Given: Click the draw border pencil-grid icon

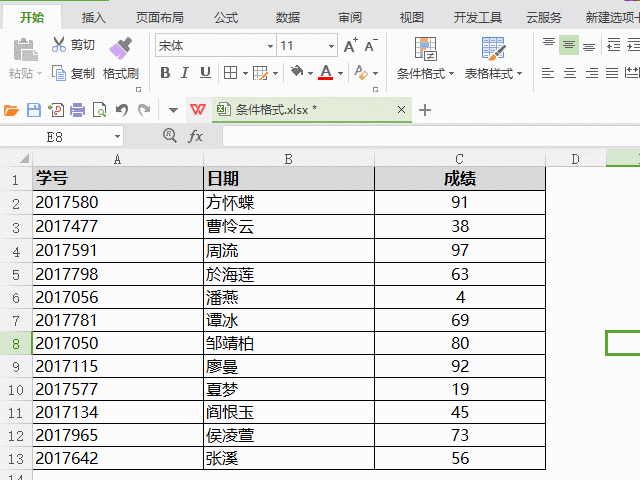Looking at the screenshot, I should click(x=260, y=73).
